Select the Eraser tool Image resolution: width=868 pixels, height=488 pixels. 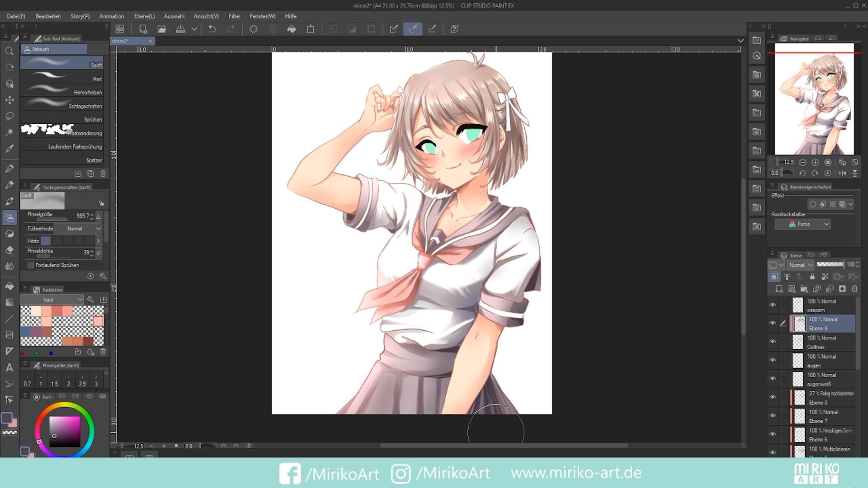(9, 250)
